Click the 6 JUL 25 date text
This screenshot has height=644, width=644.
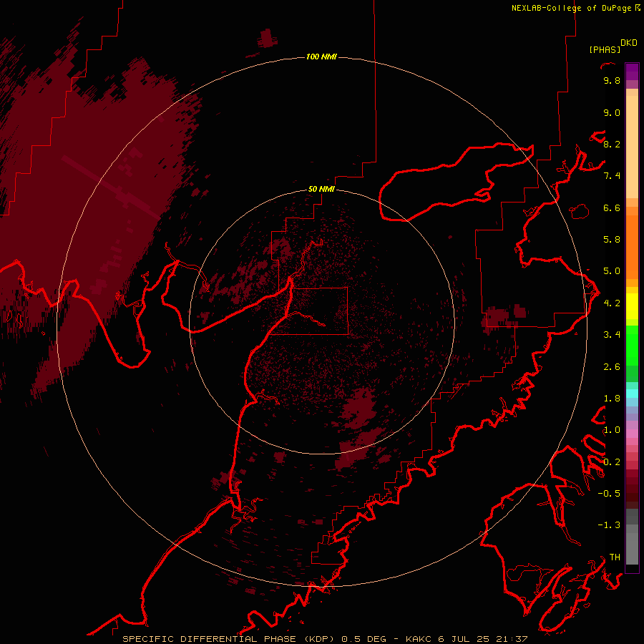point(463,639)
